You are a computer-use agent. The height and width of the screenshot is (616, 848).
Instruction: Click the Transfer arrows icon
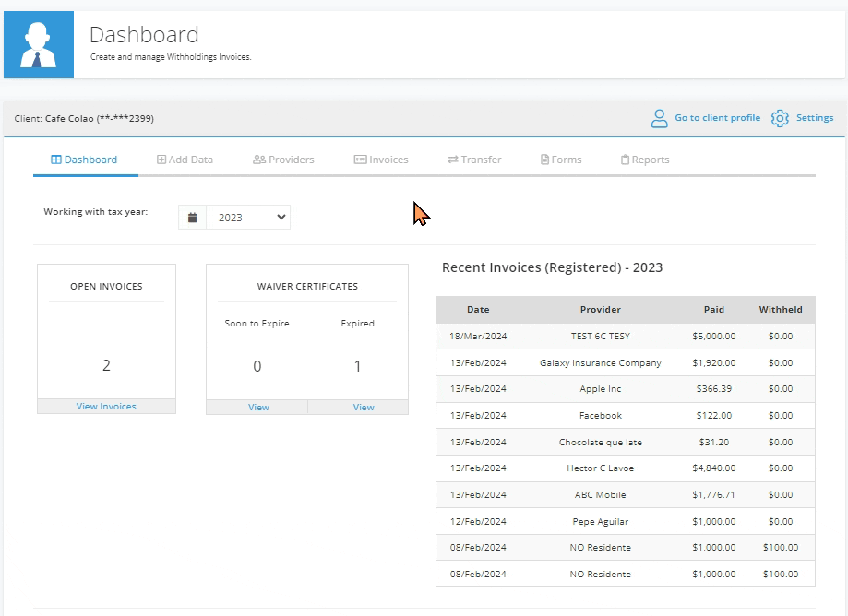(x=453, y=160)
